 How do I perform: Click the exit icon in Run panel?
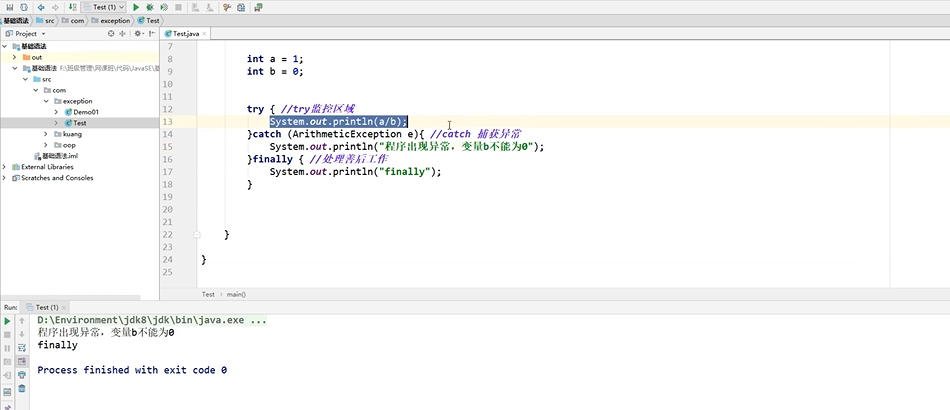click(8, 375)
